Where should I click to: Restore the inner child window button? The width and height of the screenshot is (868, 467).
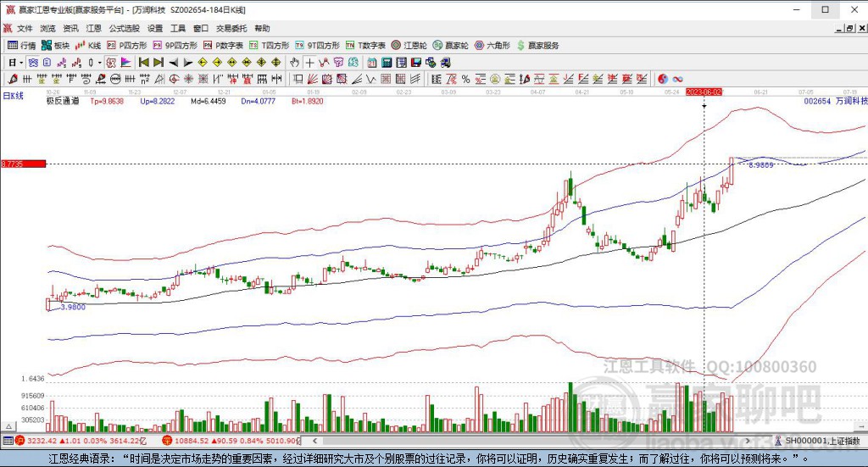[849, 29]
